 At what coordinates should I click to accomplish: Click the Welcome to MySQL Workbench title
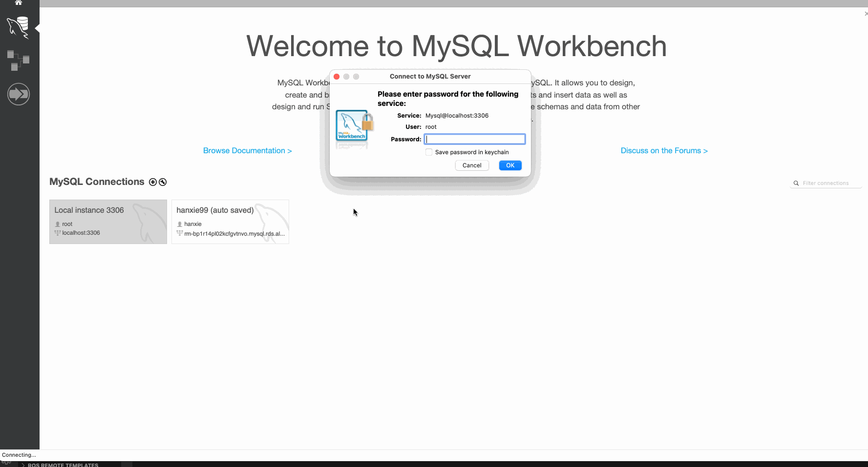pyautogui.click(x=456, y=46)
